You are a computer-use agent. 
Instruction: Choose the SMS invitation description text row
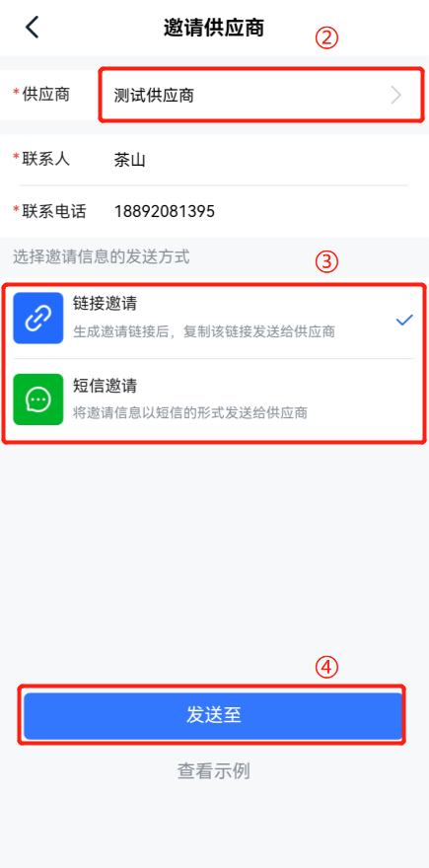190,413
